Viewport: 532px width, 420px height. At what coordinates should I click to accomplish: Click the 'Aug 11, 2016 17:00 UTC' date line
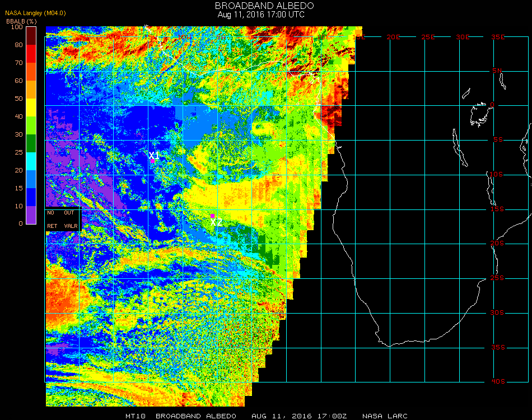tap(261, 15)
